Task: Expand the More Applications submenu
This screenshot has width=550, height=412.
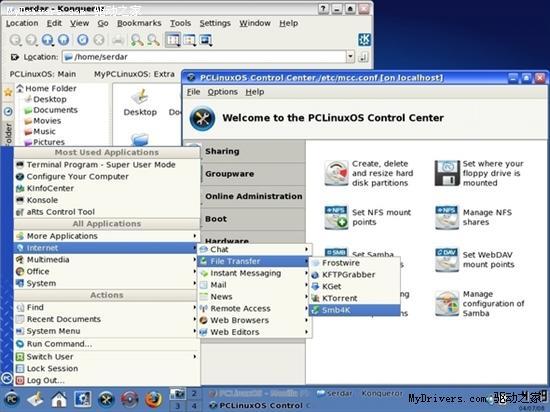Action: [106, 236]
